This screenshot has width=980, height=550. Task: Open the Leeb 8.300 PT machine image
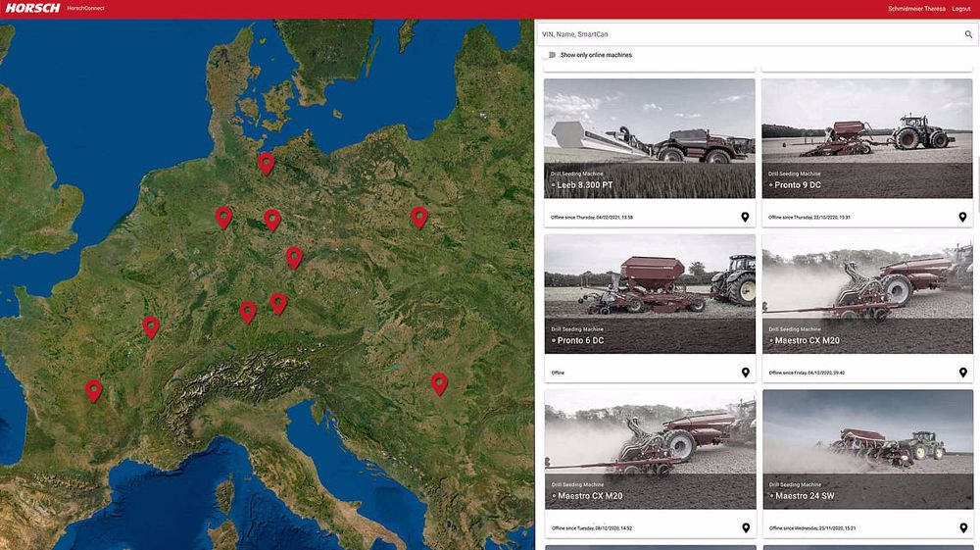650,138
